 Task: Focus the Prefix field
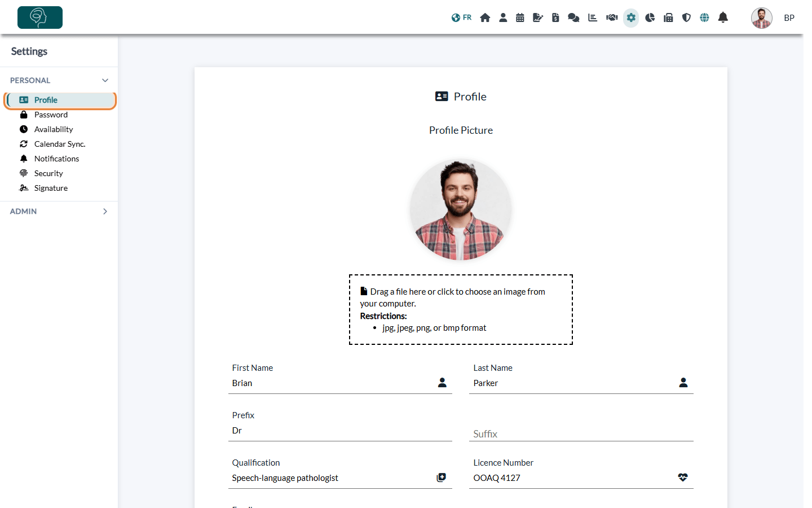tap(340, 430)
